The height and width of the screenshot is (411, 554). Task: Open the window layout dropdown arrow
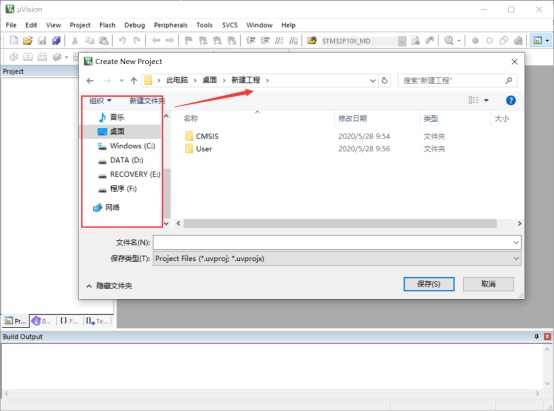pos(547,41)
